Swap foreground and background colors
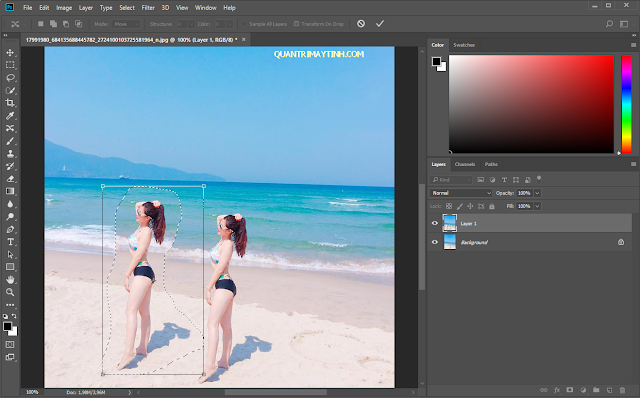 click(14, 316)
